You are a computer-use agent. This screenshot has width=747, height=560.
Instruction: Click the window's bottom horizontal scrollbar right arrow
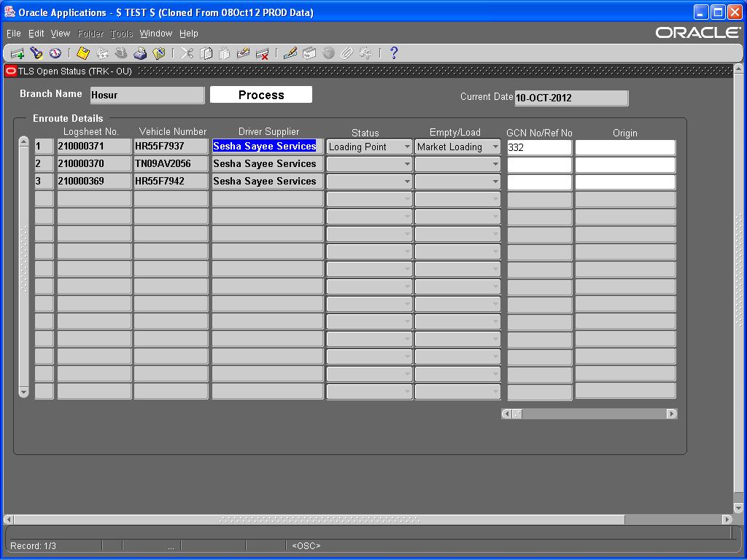tap(727, 519)
